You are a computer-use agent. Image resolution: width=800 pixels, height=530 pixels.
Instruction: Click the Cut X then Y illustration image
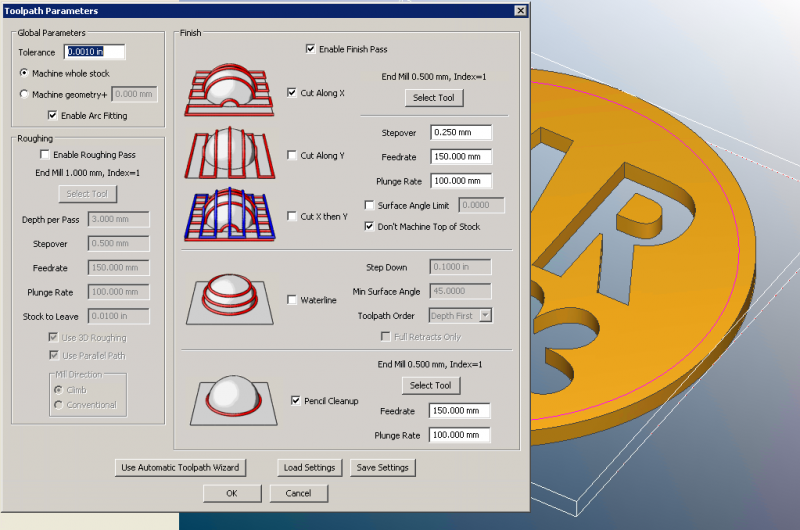(230, 214)
